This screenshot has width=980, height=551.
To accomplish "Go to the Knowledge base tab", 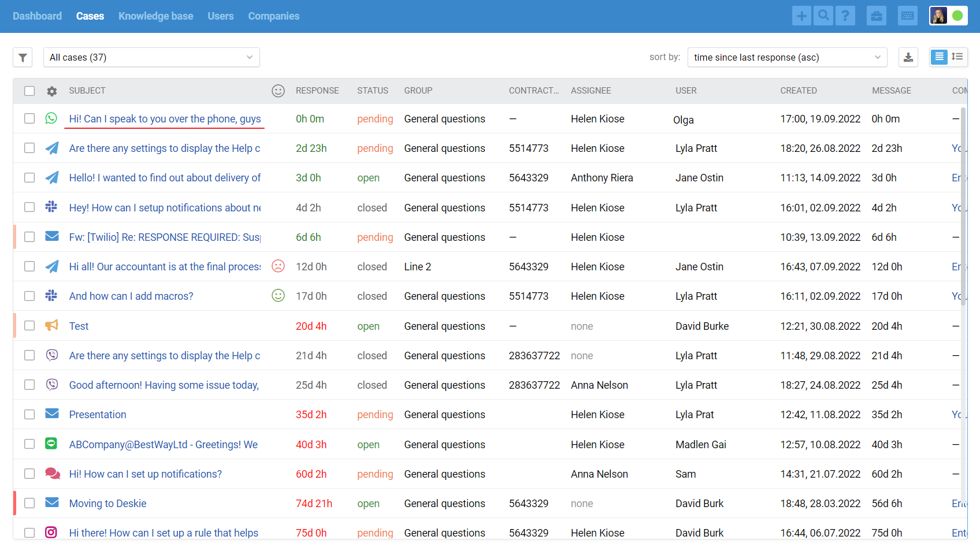I will (x=155, y=16).
